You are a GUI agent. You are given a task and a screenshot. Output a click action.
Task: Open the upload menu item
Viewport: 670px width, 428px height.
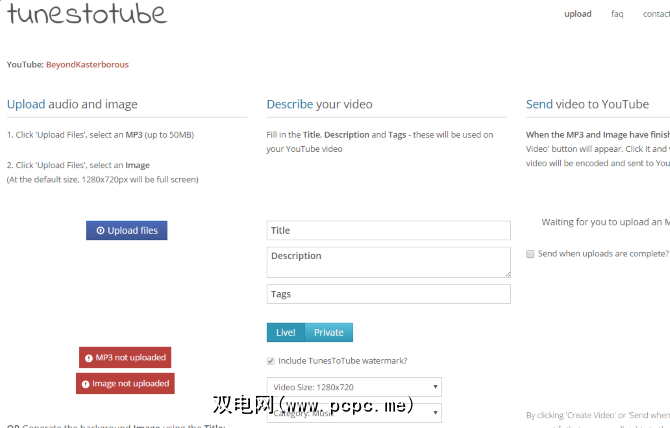click(x=578, y=14)
